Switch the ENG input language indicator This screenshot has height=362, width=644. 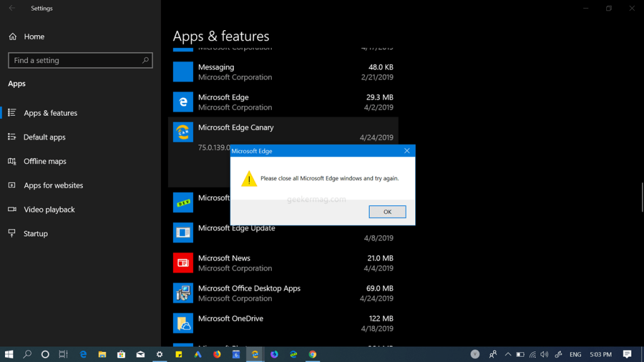coord(575,354)
